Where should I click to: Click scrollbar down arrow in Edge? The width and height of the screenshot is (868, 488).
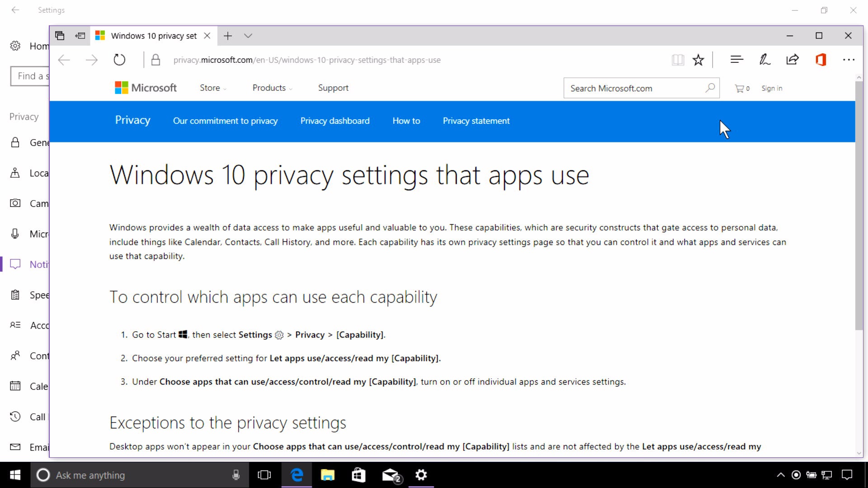(x=859, y=453)
